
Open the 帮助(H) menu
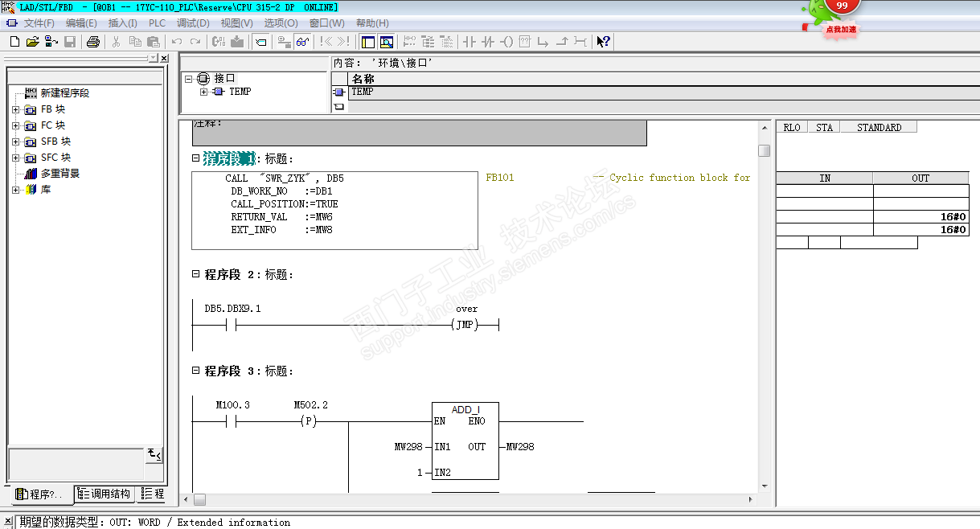[371, 23]
